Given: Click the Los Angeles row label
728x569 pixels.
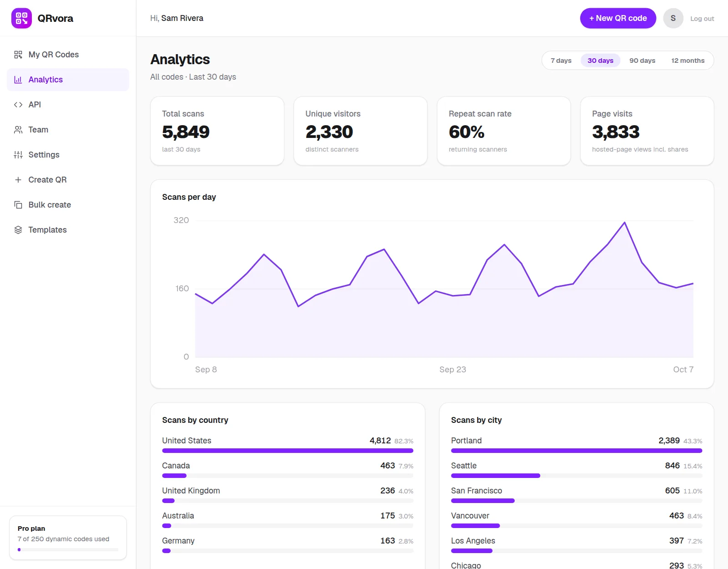Looking at the screenshot, I should (473, 541).
